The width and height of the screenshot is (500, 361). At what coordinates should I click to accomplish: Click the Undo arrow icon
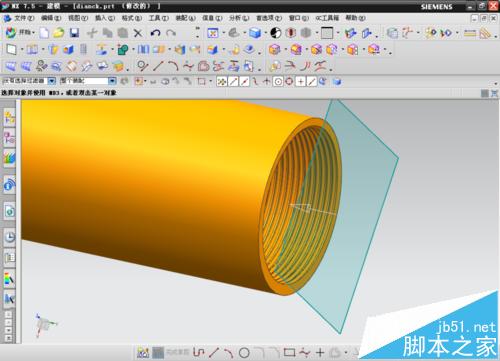coord(155,33)
